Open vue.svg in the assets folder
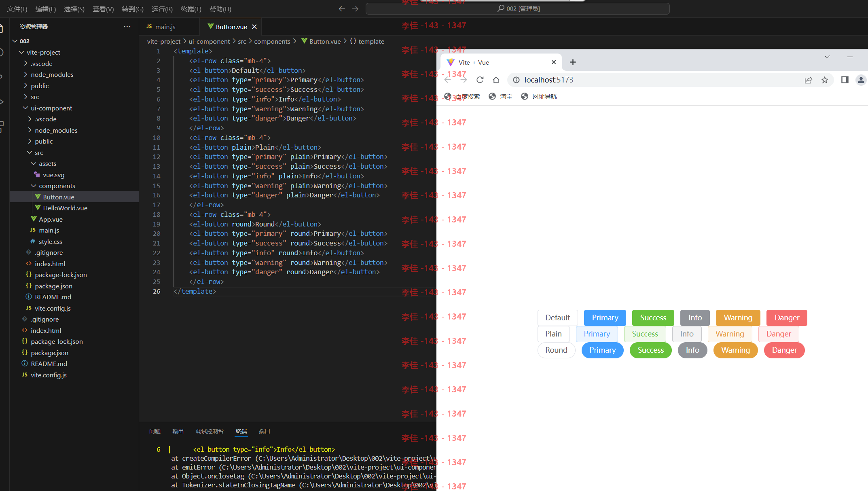The height and width of the screenshot is (491, 868). (74, 175)
